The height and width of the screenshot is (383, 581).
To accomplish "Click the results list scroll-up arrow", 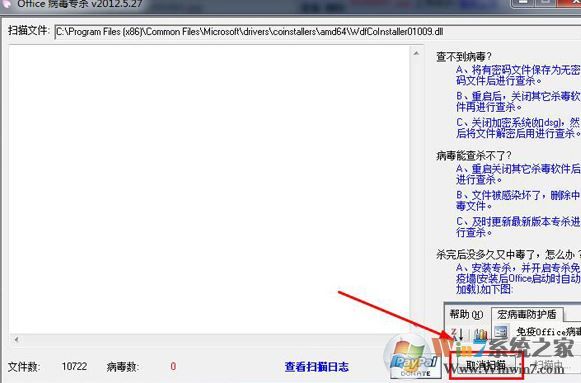I will pyautogui.click(x=416, y=53).
